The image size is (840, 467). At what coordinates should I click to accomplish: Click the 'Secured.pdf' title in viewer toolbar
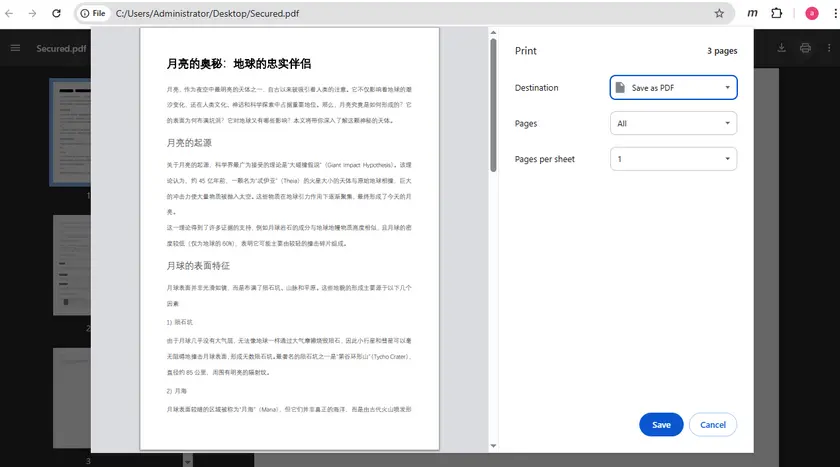coord(61,48)
